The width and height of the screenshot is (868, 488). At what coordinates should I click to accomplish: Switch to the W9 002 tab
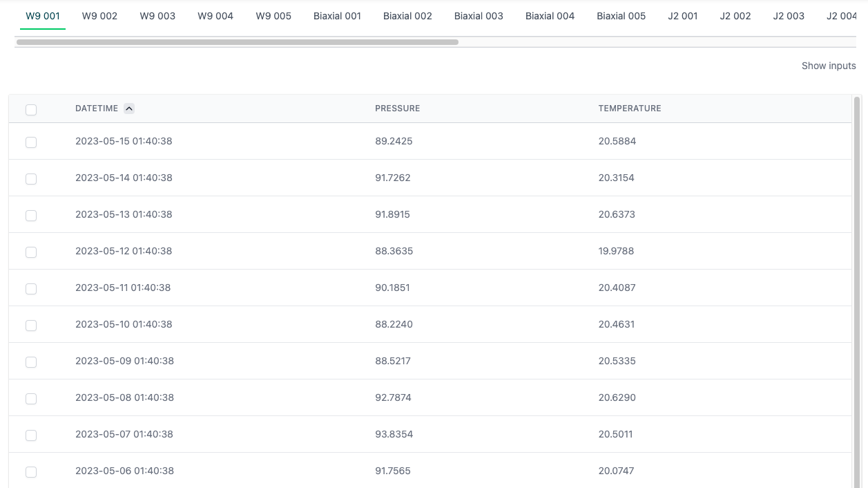[99, 16]
